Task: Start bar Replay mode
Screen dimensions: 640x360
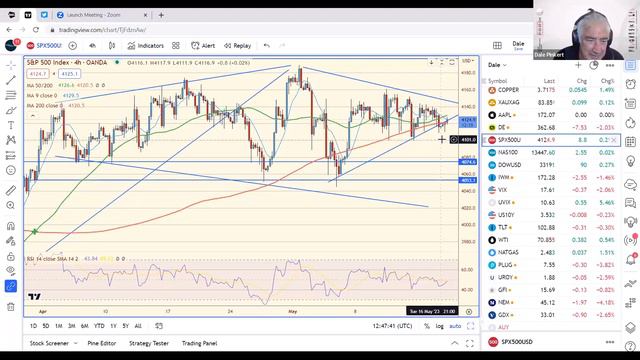Action: (238, 46)
